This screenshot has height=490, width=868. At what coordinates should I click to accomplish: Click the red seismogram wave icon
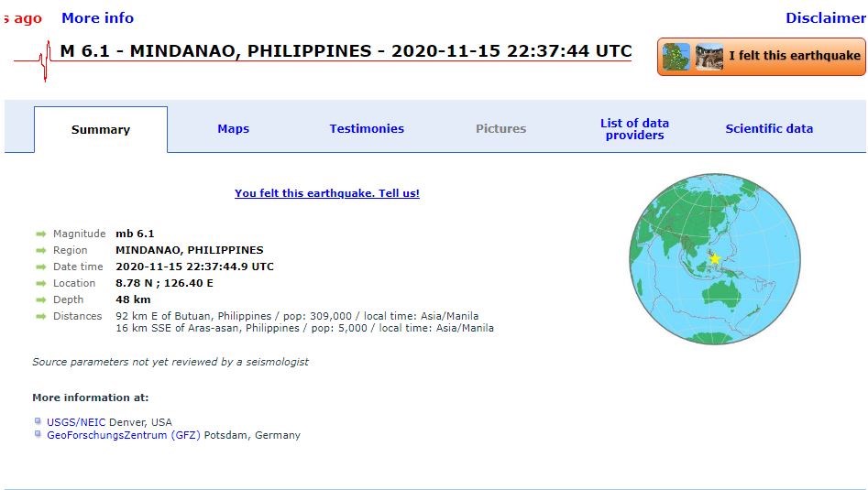[x=42, y=60]
